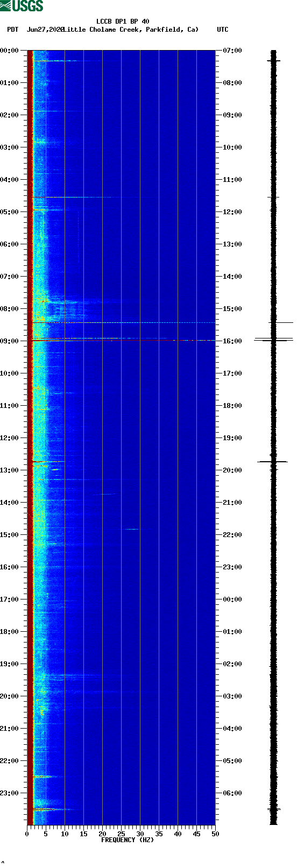Click the UTC timezone label
The width and height of the screenshot is (297, 868).
(222, 30)
